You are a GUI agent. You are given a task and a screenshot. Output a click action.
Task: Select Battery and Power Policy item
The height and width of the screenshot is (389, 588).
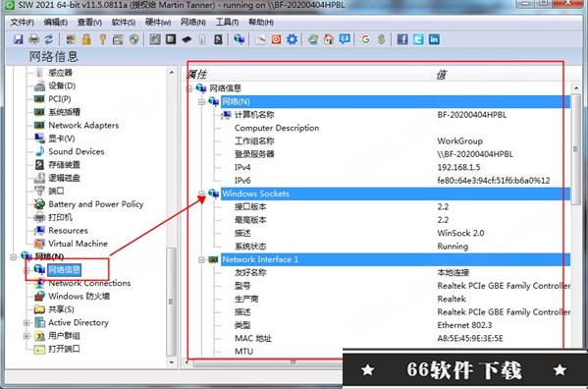(x=96, y=204)
